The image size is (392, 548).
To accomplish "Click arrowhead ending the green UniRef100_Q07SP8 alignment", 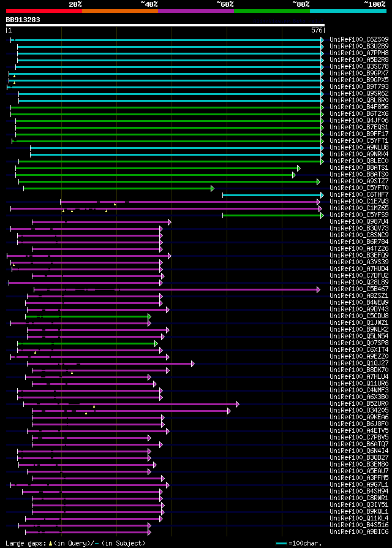I will [156, 344].
